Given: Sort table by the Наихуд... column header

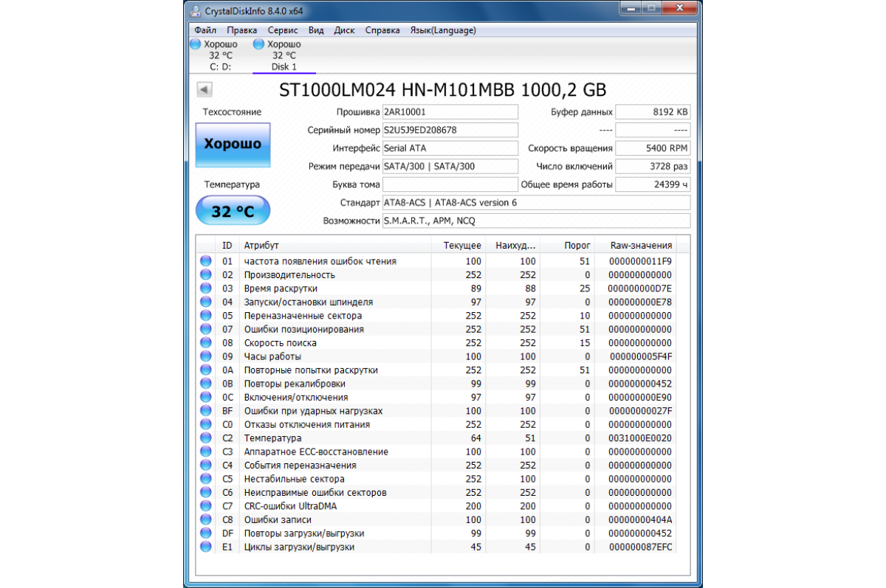Looking at the screenshot, I should coord(513,246).
